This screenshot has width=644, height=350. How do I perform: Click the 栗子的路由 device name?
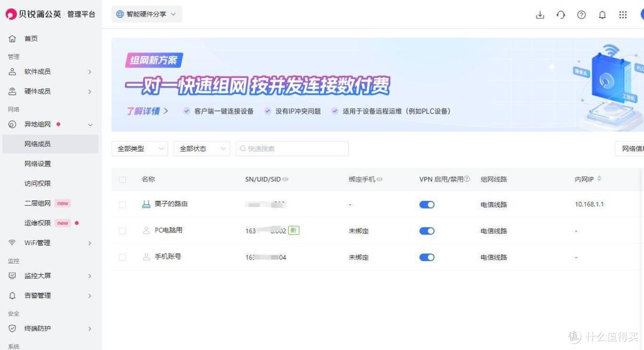(x=171, y=204)
